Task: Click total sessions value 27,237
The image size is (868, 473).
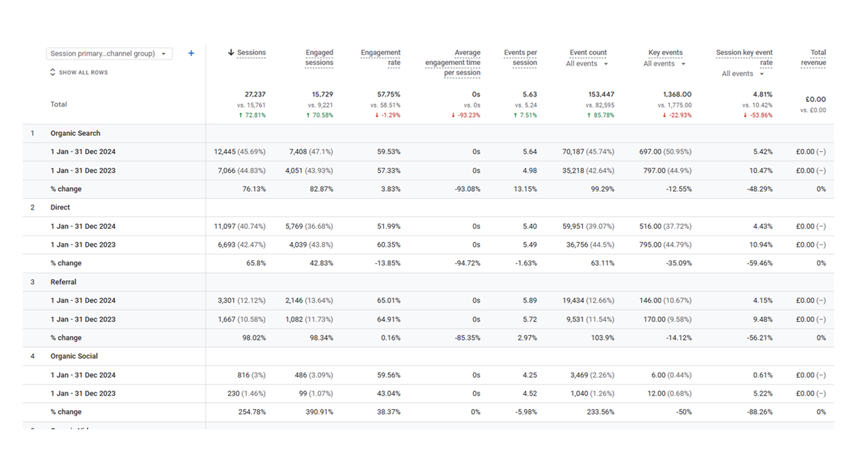Action: pos(255,94)
